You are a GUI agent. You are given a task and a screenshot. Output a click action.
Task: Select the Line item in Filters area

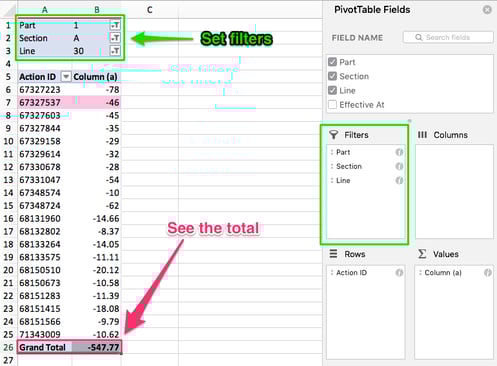(x=366, y=181)
